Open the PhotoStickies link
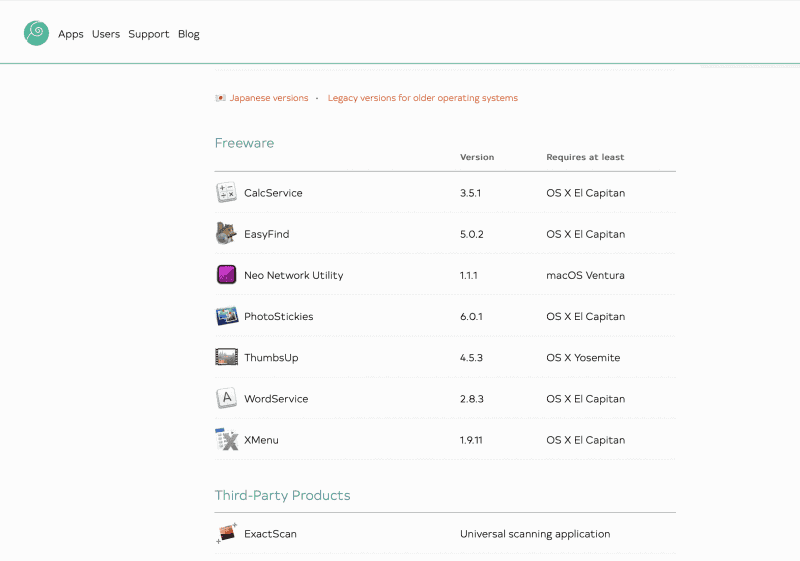 click(x=279, y=316)
